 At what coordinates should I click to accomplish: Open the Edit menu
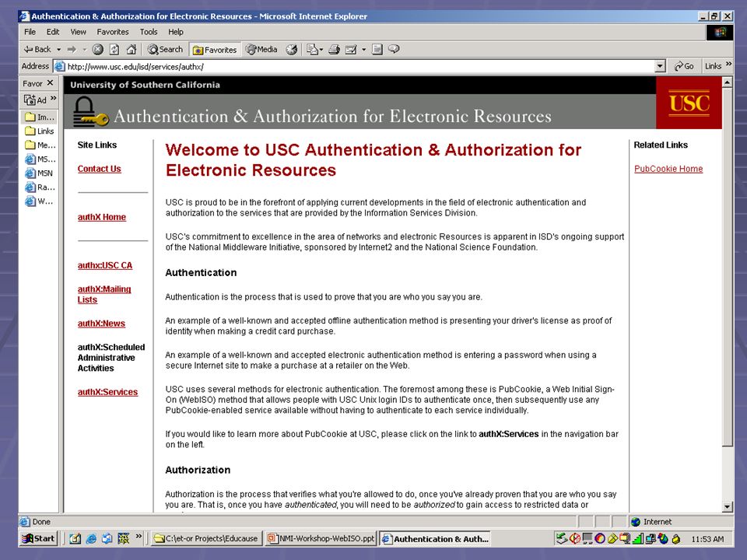[52, 32]
